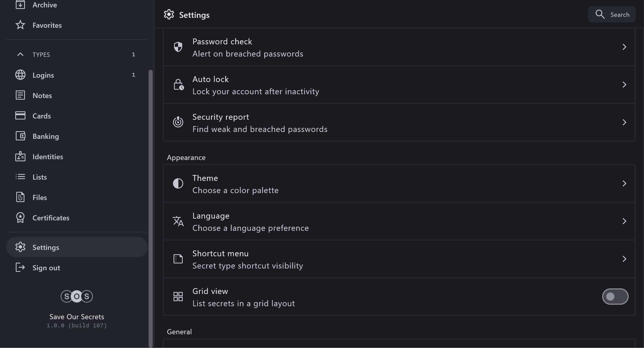Open the Files category in sidebar
The height and width of the screenshot is (348, 644).
40,197
